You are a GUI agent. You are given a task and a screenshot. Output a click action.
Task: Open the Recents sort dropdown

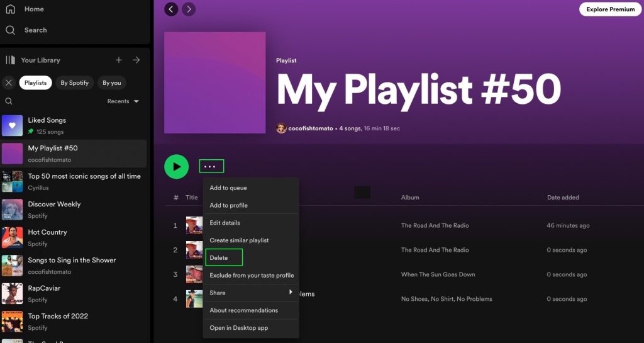123,101
